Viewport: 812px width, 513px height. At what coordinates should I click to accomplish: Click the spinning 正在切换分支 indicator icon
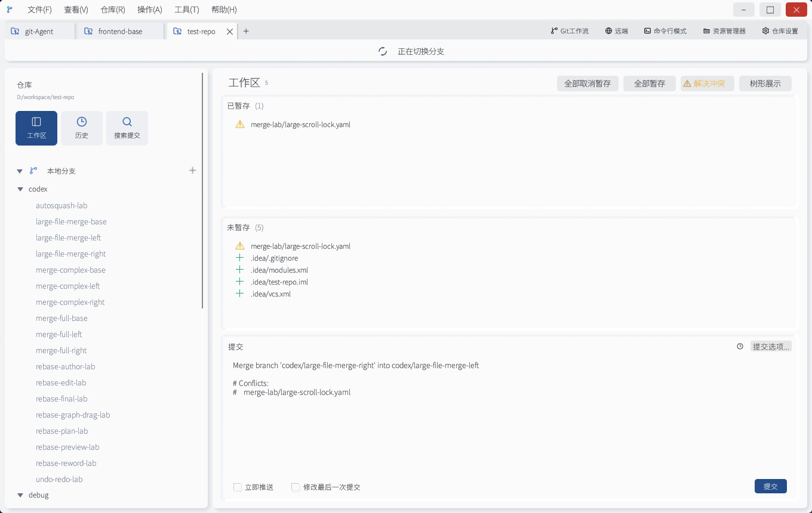tap(383, 51)
